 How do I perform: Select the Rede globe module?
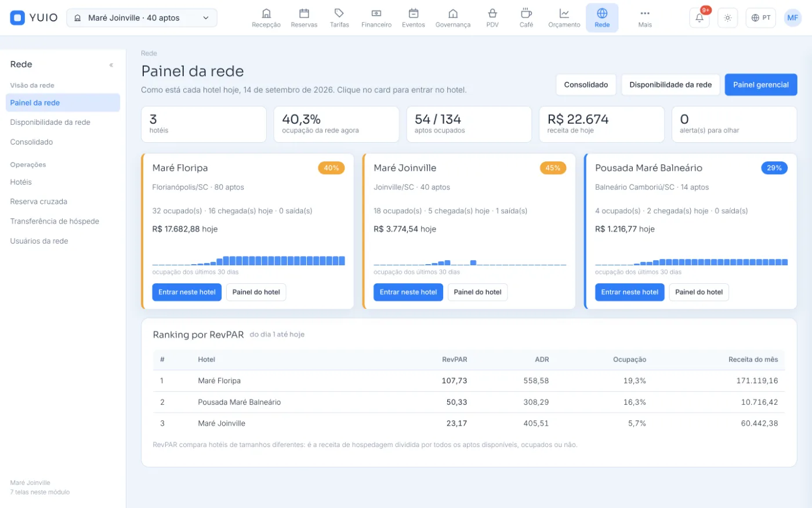(602, 18)
